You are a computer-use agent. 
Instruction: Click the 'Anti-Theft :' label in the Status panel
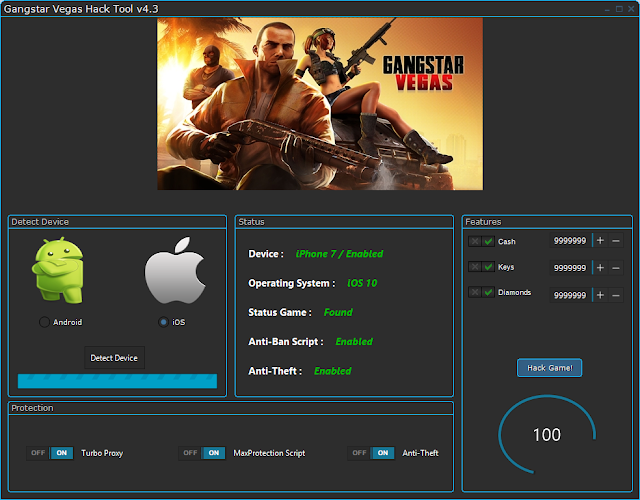point(275,371)
